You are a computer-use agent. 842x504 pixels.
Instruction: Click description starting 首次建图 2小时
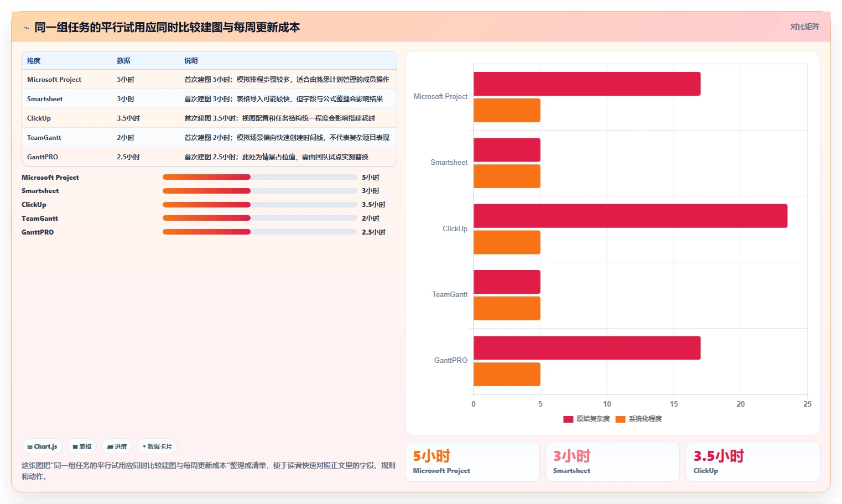point(287,138)
